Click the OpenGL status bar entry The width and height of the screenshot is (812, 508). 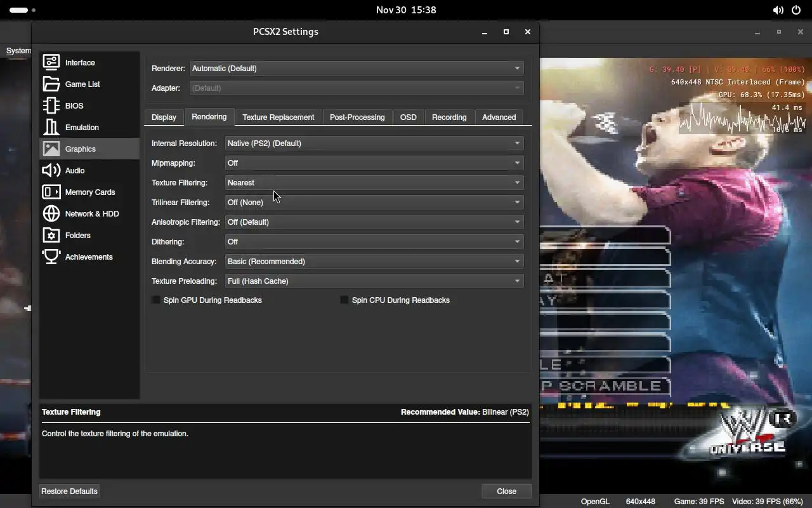595,501
